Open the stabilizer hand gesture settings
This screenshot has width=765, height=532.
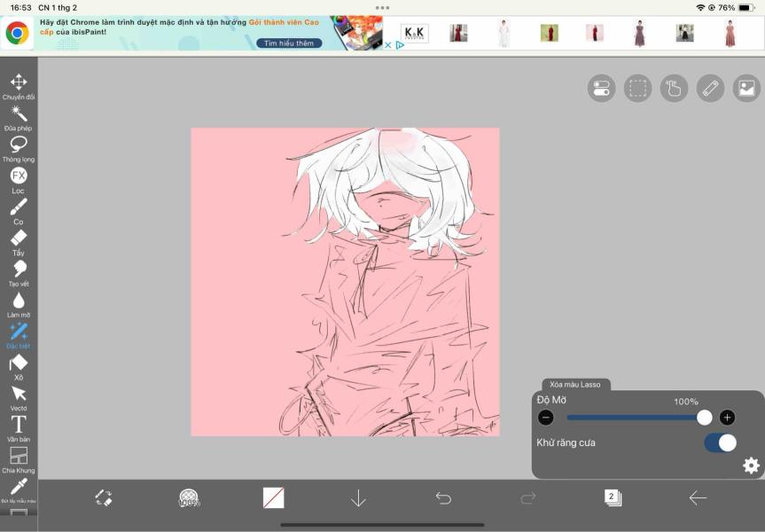tap(674, 88)
